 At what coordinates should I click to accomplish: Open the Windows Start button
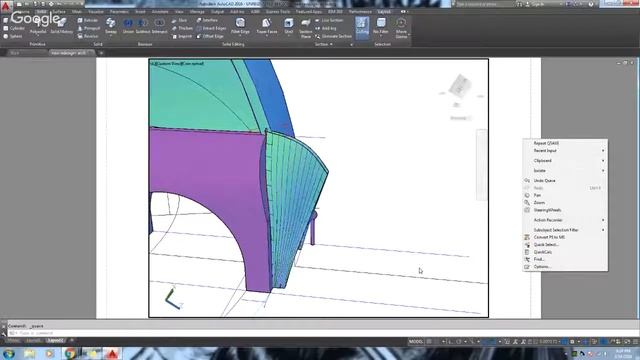(9, 353)
